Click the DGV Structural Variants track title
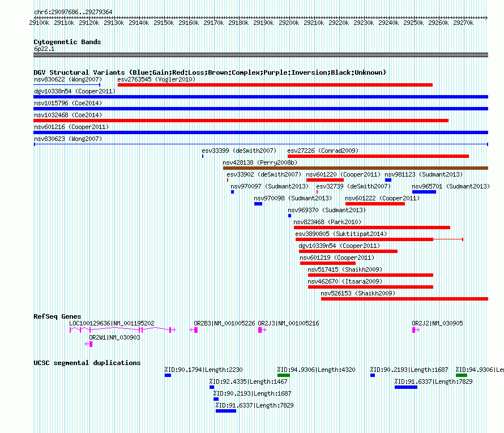 point(210,72)
